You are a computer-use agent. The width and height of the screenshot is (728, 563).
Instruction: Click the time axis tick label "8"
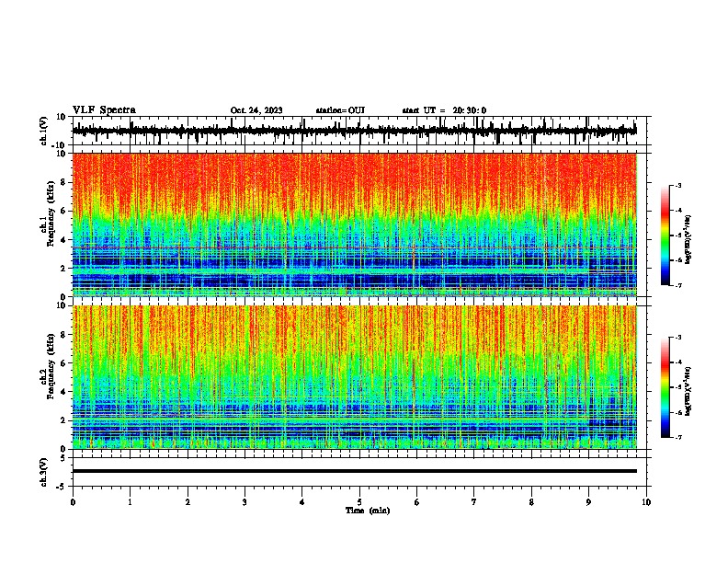click(531, 502)
